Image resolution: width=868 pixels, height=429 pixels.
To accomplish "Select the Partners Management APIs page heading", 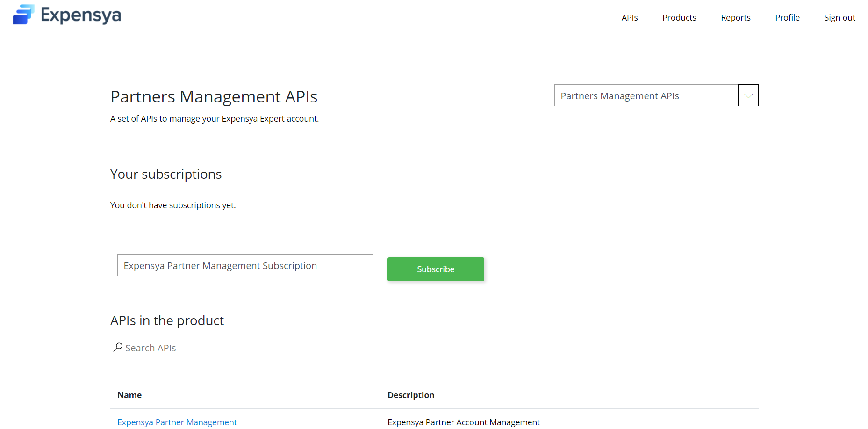I will point(214,97).
